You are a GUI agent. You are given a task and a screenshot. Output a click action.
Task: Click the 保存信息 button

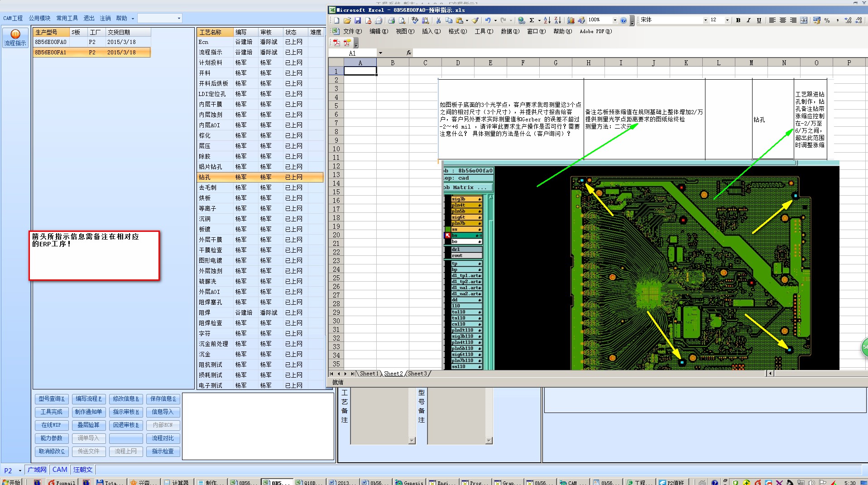(163, 399)
